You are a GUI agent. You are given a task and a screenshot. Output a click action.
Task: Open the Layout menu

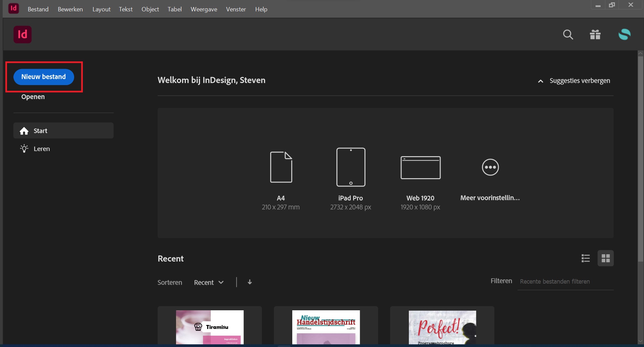click(x=101, y=9)
